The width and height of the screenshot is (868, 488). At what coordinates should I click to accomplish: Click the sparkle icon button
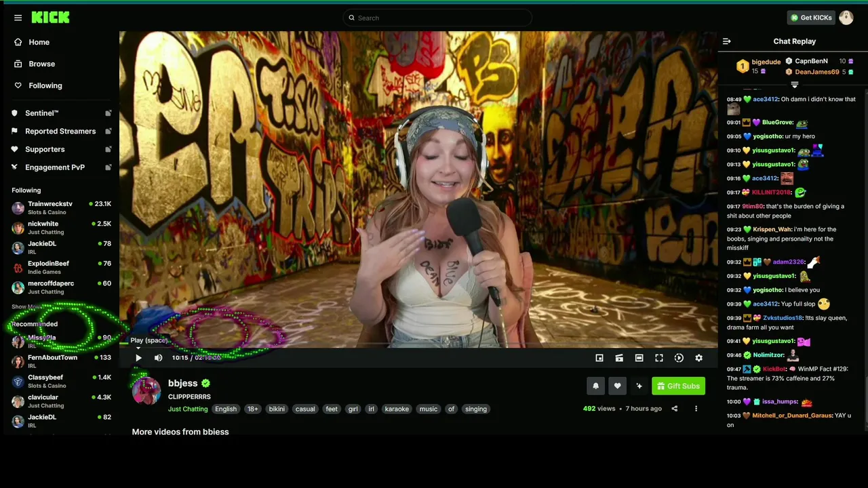click(x=639, y=386)
